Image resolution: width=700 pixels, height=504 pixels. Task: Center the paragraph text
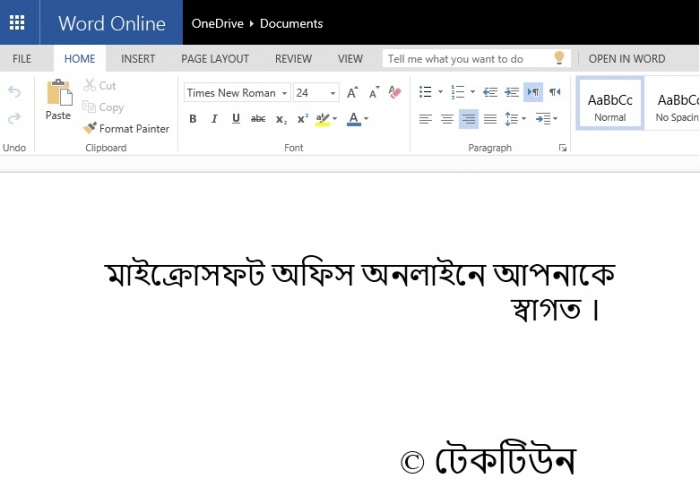coord(447,119)
